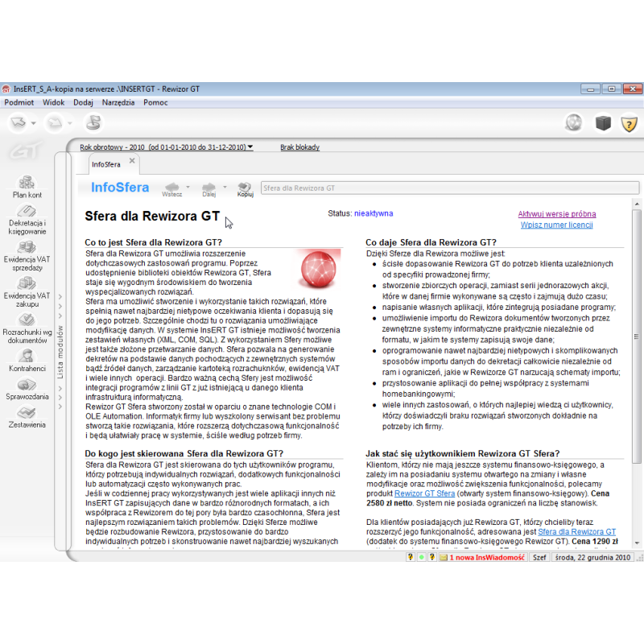Viewport: 644px width, 644px height.
Task: Open Ewidencja VAT zakupu module
Action: [x=27, y=291]
